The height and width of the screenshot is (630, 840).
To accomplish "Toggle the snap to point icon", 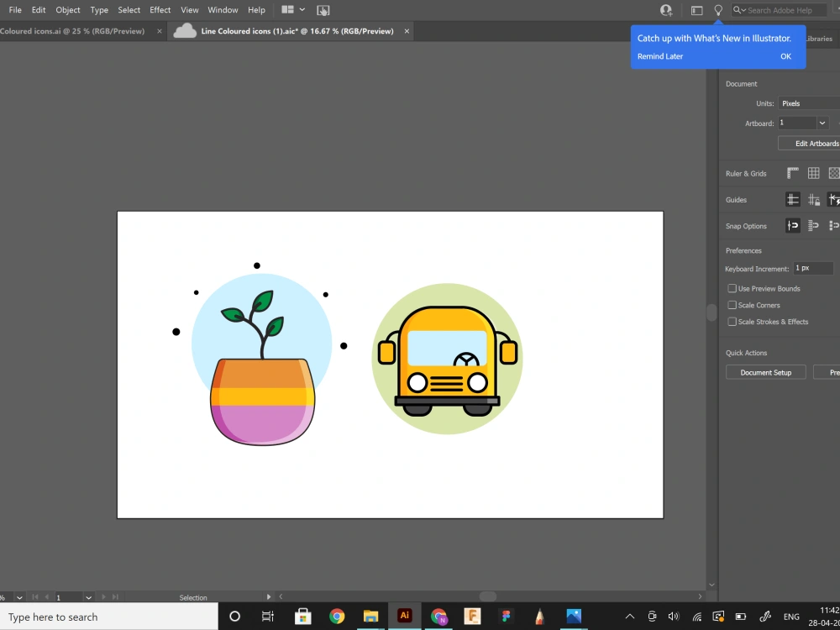I will pos(793,225).
